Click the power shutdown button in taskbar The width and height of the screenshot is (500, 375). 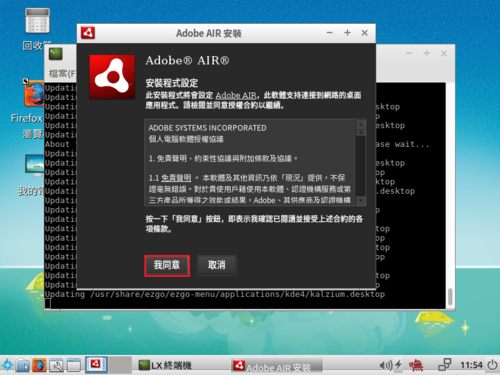pyautogui.click(x=492, y=365)
